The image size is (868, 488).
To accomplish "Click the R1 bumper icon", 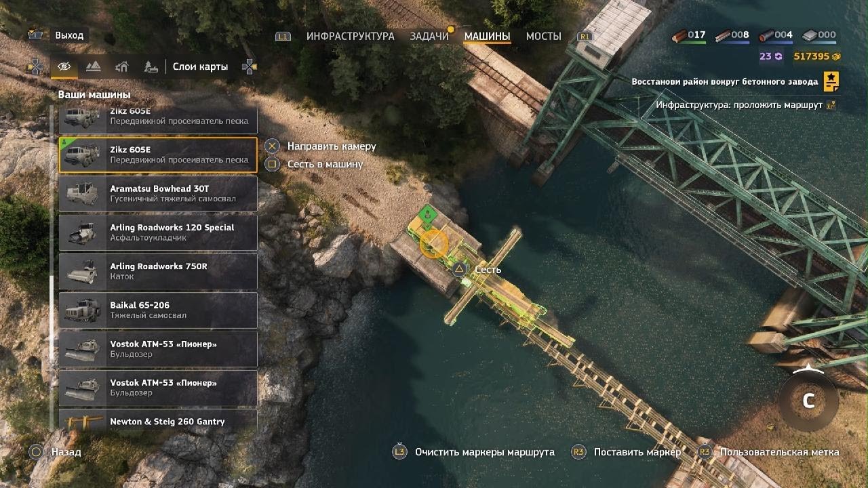I will click(x=585, y=37).
